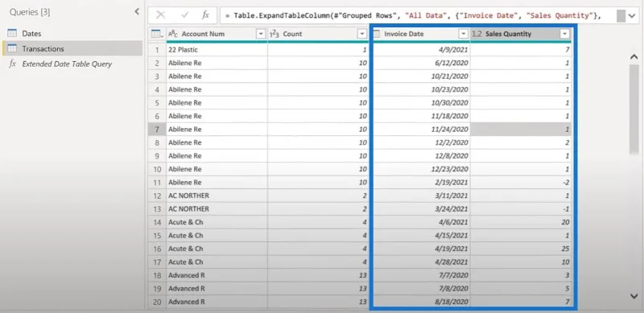Click the 123 type icon of Count

[x=275, y=34]
